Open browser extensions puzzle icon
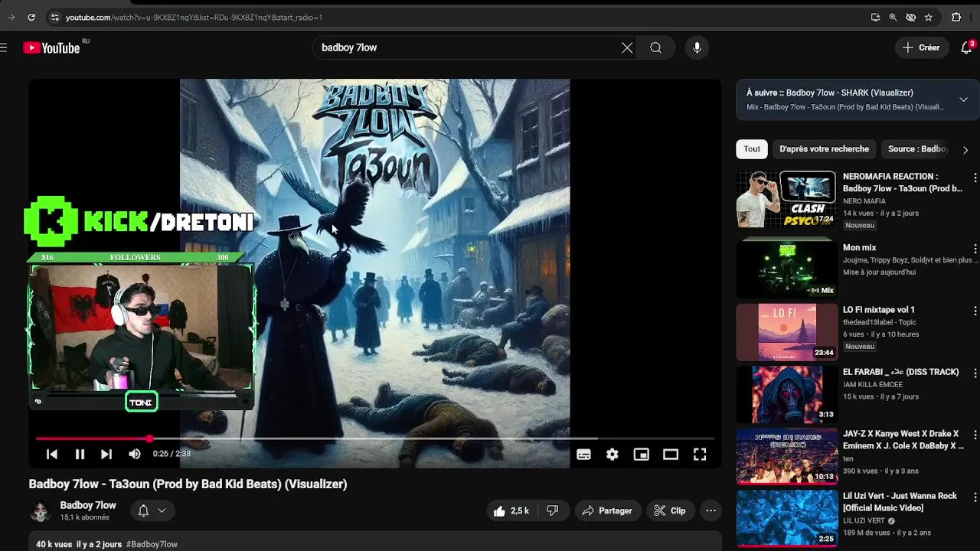Image resolution: width=980 pixels, height=551 pixels. pos(956,17)
